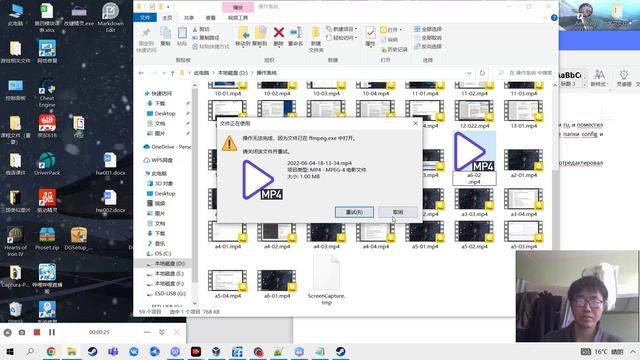Viewport: 640px width, 360px height.
Task: Select the ScreenCapture.tmp file
Action: [x=326, y=280]
